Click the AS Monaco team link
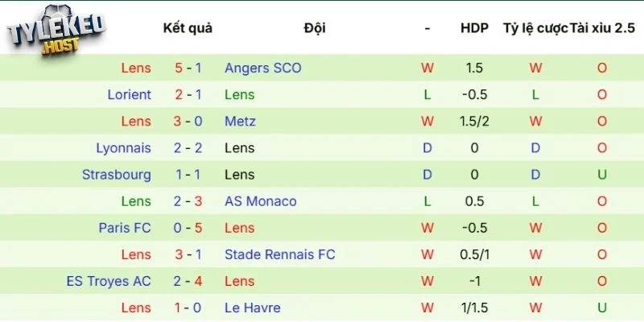This screenshot has width=644, height=322. click(261, 201)
